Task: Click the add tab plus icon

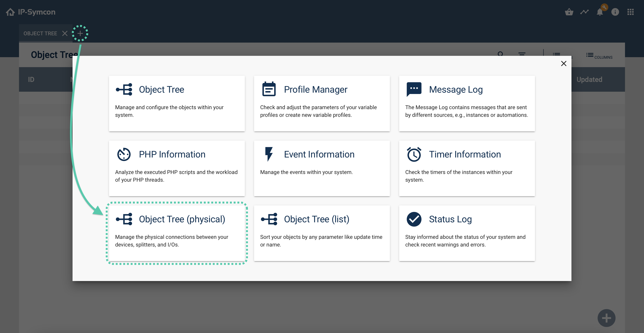Action: click(x=80, y=33)
